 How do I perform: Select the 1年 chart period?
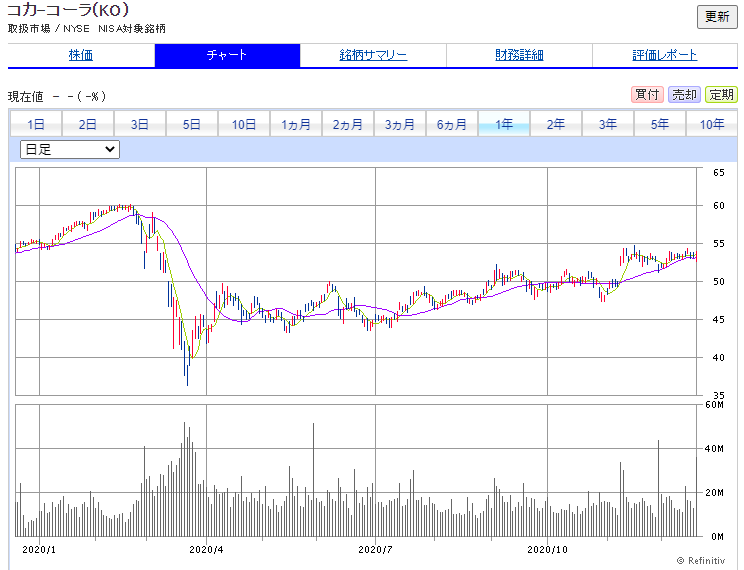pos(504,124)
